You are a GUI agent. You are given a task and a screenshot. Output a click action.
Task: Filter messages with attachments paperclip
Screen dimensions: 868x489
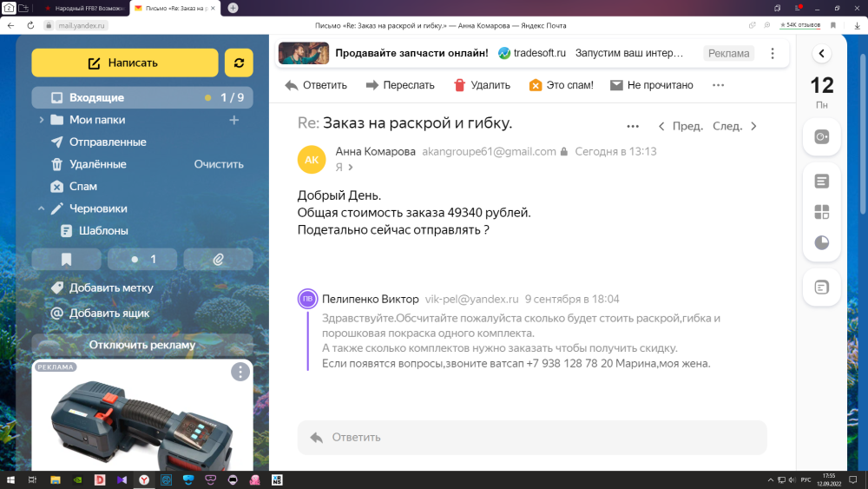218,259
